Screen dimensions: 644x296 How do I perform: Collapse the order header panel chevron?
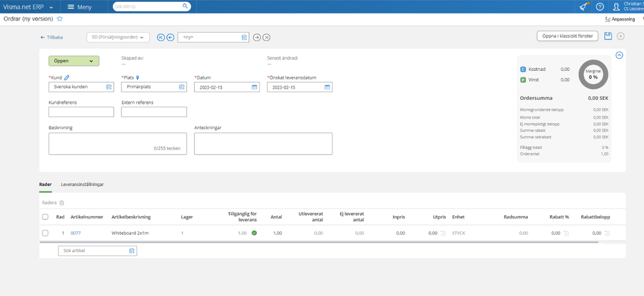point(619,55)
